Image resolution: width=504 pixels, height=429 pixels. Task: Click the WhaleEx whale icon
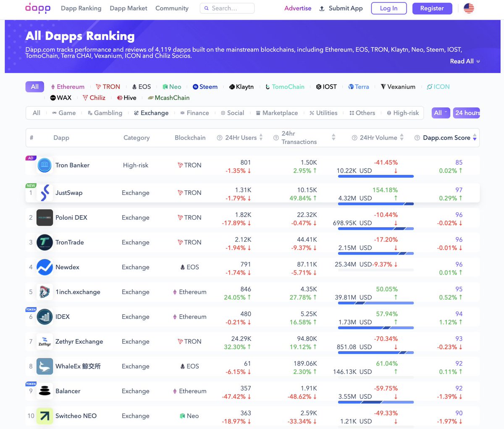pyautogui.click(x=45, y=366)
